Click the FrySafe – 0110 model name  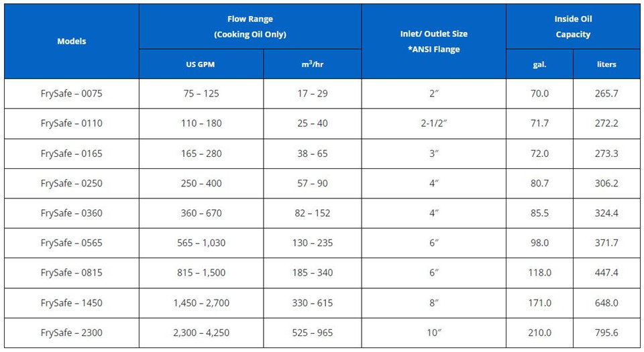coord(72,123)
